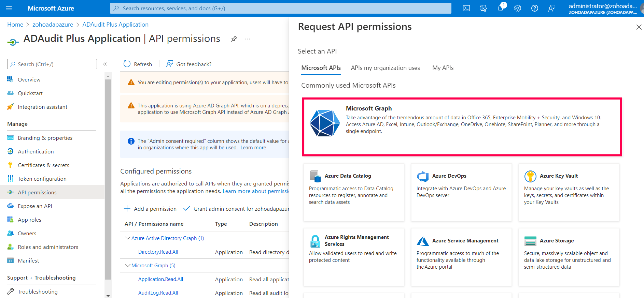Viewport: 644px width, 298px height.
Task: Select the Microsoft Graph API card
Action: point(462,127)
